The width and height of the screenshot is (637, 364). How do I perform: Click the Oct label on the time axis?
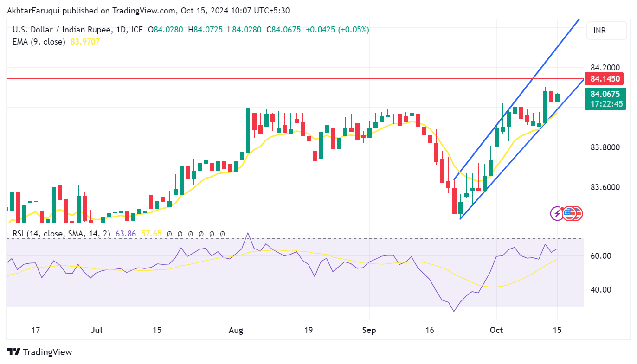(x=496, y=330)
